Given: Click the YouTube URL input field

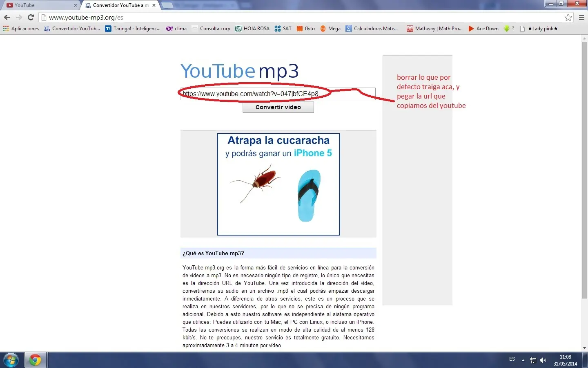Looking at the screenshot, I should [278, 94].
